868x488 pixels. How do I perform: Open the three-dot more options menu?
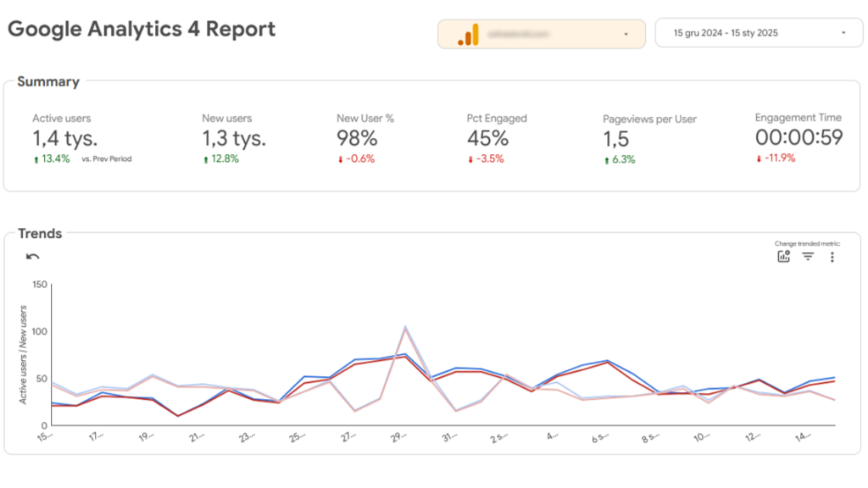[x=832, y=257]
